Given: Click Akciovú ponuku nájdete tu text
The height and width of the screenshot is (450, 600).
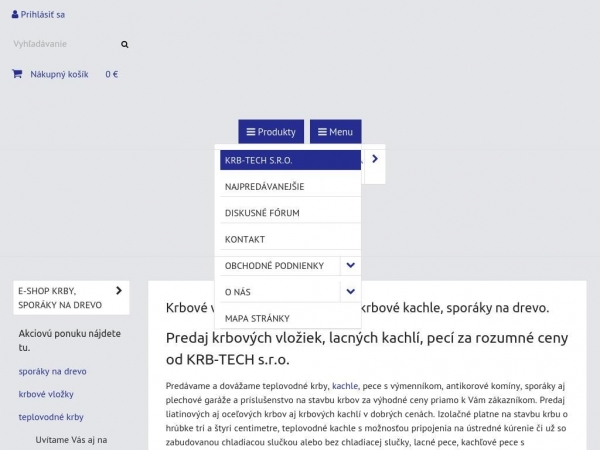Looking at the screenshot, I should coord(70,340).
